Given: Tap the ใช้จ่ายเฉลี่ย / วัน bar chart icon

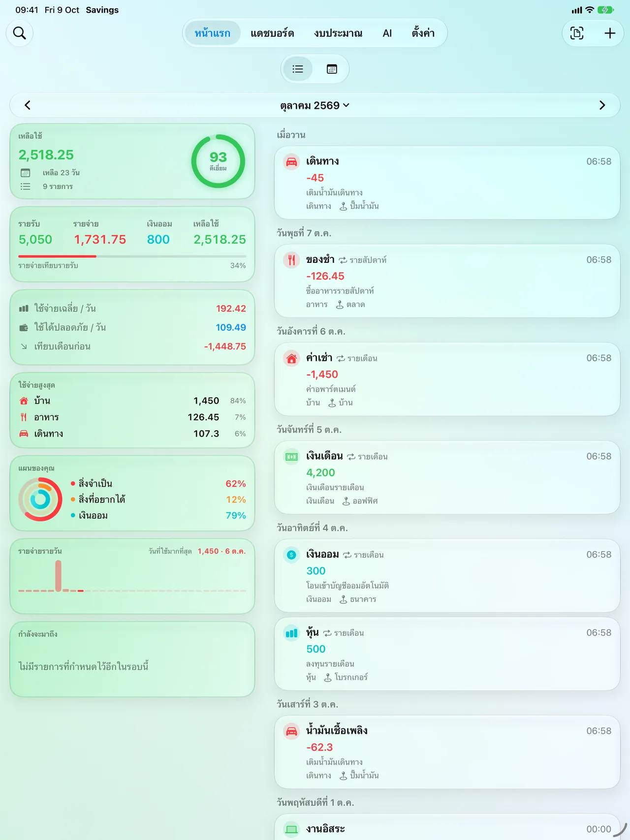Looking at the screenshot, I should click(x=24, y=309).
